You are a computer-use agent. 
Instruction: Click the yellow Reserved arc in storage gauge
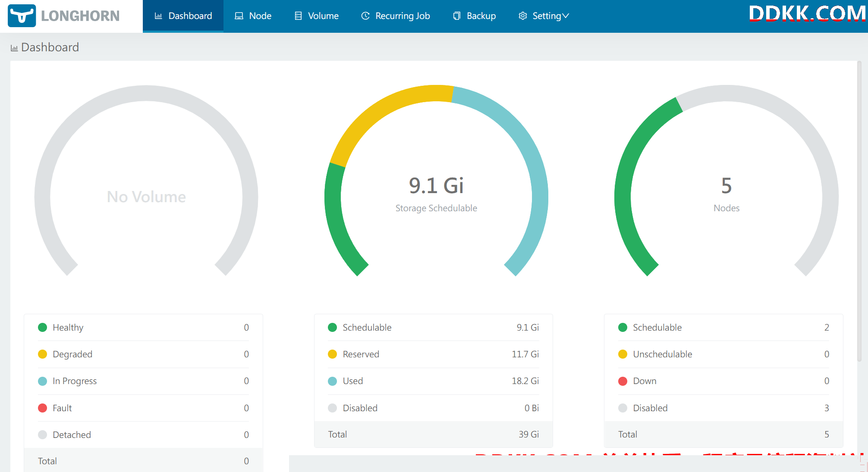[x=380, y=111]
